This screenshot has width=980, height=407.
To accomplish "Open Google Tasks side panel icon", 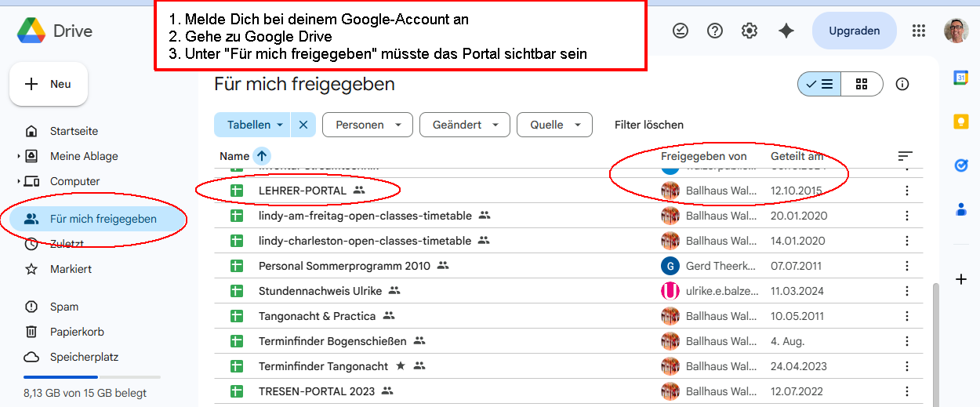I will (961, 165).
